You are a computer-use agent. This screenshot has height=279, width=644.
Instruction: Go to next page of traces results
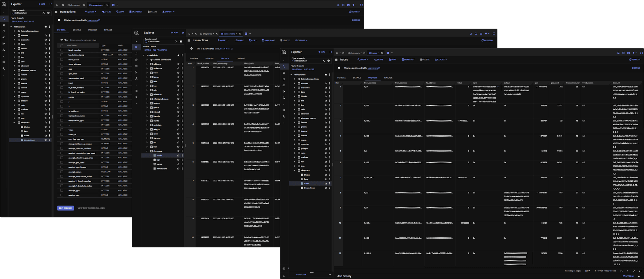634,271
